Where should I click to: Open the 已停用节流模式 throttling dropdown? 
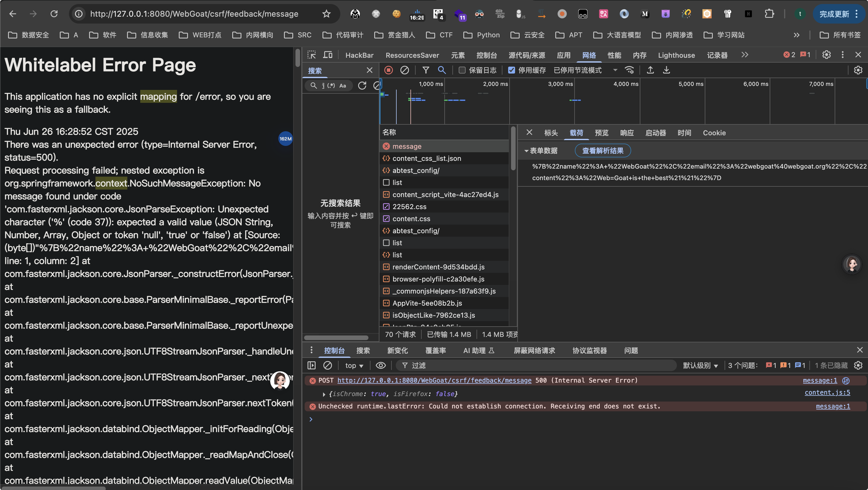[586, 70]
